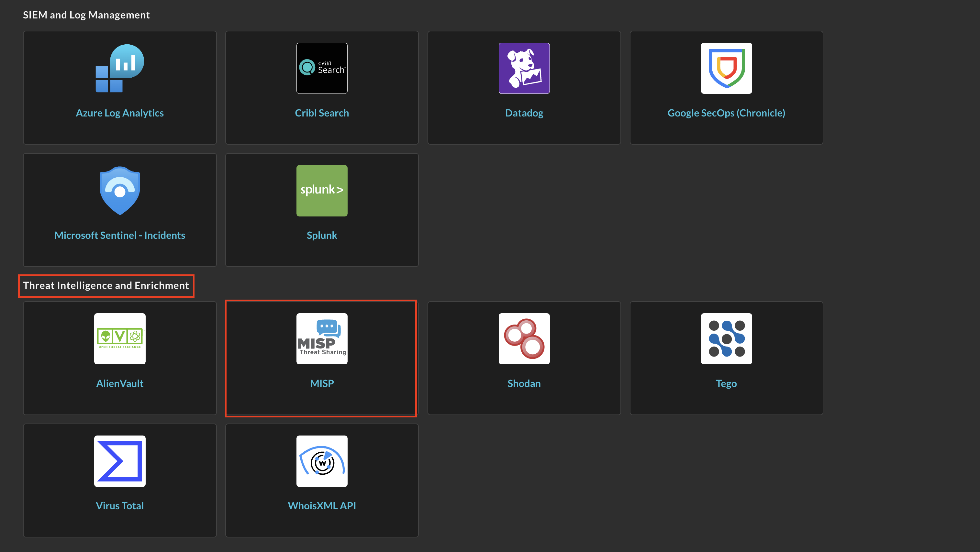Open Tego threat intelligence integration

pos(726,357)
